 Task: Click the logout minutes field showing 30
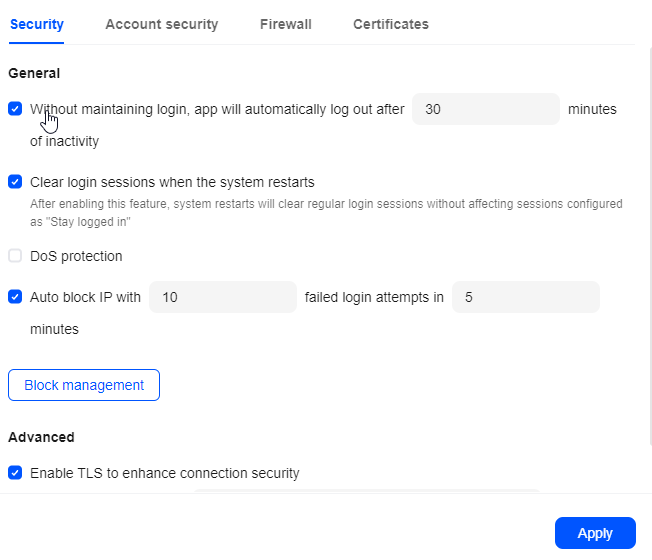(x=486, y=109)
